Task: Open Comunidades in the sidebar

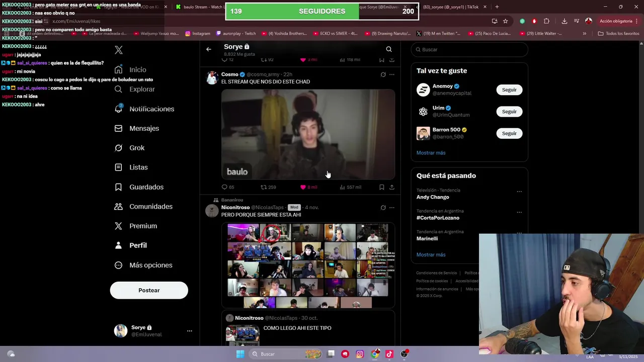Action: tap(143, 206)
